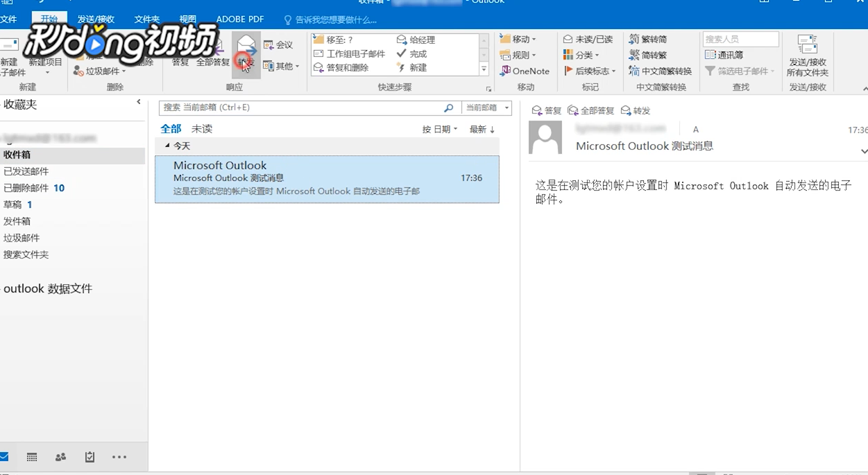The height and width of the screenshot is (475, 868).
Task: Click 发送/接收所有文件夹 button
Action: click(808, 55)
